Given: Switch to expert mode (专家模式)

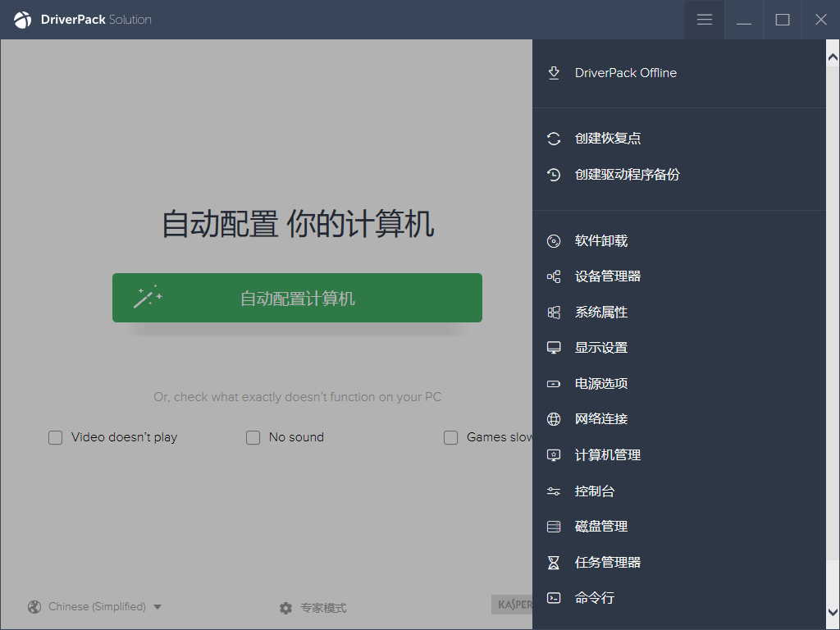Looking at the screenshot, I should click(313, 608).
